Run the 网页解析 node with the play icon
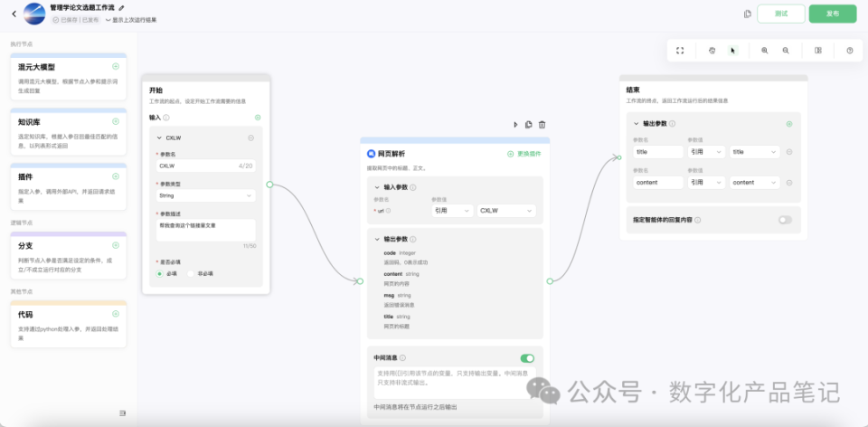The image size is (868, 427). 515,125
